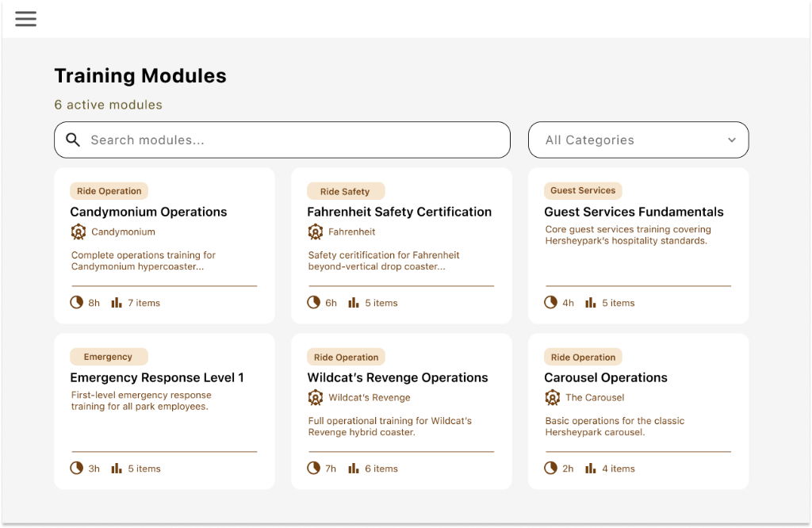Click the clock icon beside 8h

coord(77,302)
